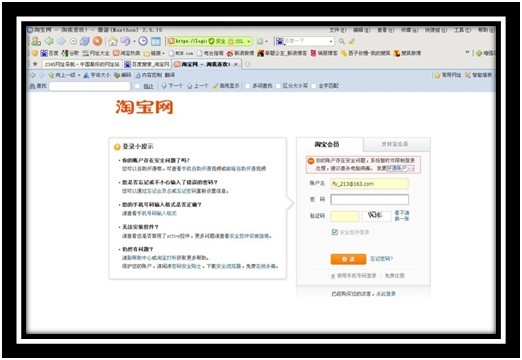The height and width of the screenshot is (360, 522).
Task: Open the address bar dropdown arrow
Action: click(249, 41)
